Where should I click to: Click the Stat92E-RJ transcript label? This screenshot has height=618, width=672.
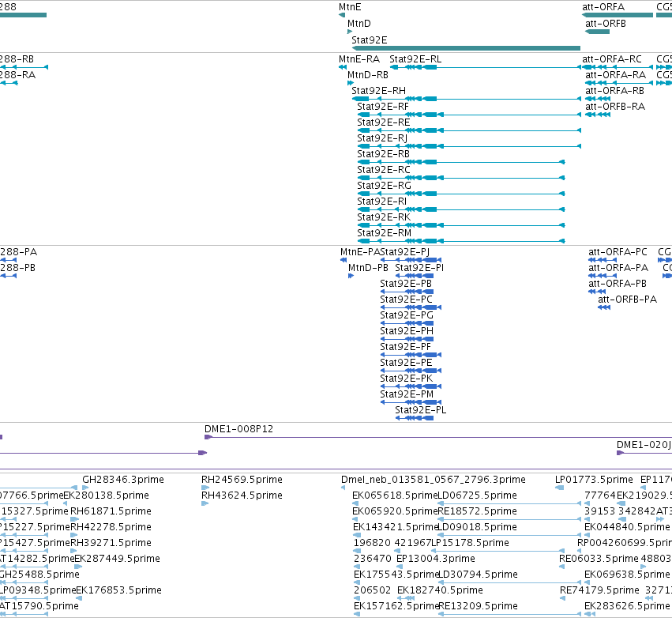[382, 138]
